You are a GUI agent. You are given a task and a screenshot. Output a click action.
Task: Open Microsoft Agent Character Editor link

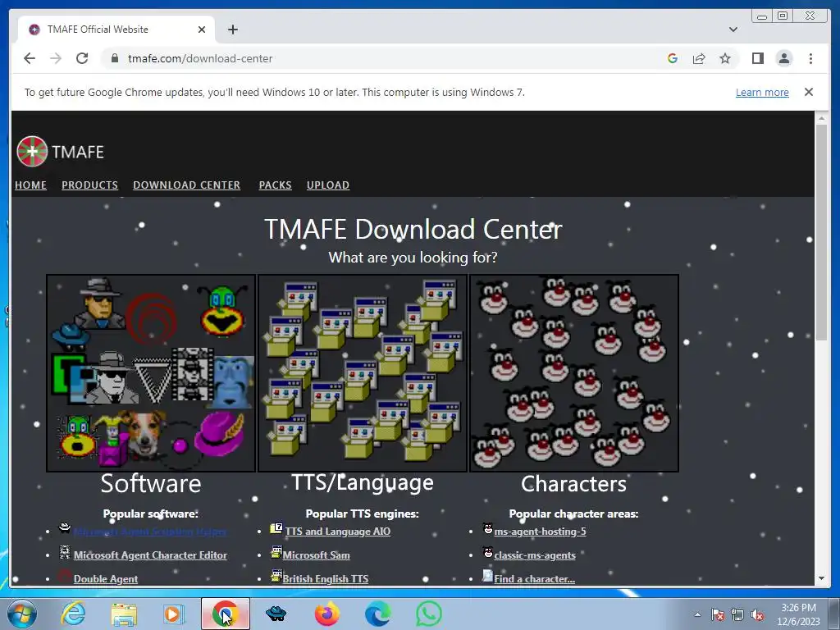[x=150, y=555]
